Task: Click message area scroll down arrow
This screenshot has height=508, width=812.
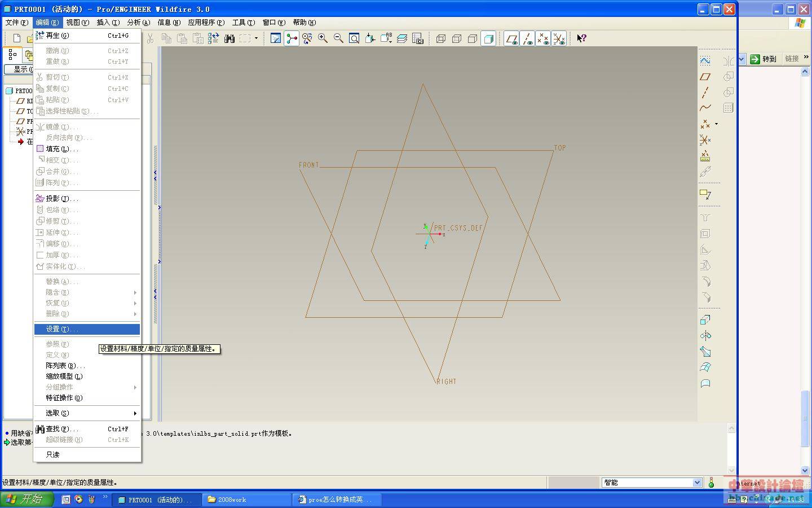Action: click(731, 470)
